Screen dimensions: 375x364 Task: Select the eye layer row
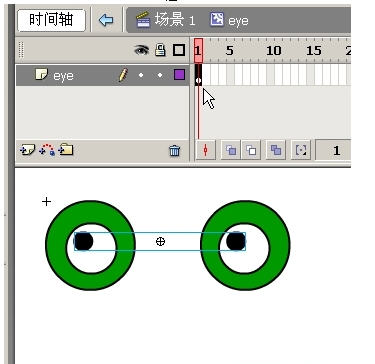coord(102,75)
